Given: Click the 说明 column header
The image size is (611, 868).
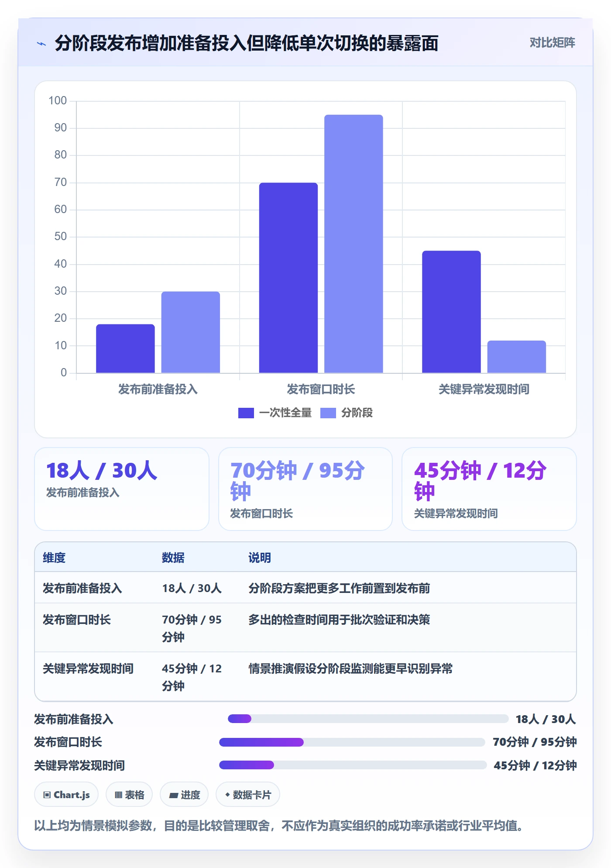Looking at the screenshot, I should pyautogui.click(x=260, y=558).
